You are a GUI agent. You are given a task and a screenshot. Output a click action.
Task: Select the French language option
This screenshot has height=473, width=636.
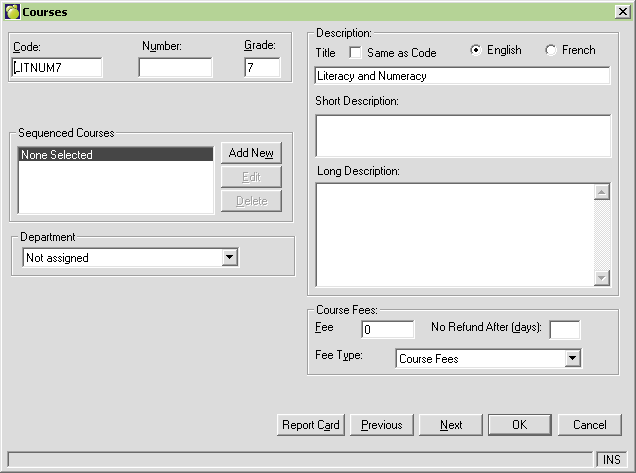551,51
